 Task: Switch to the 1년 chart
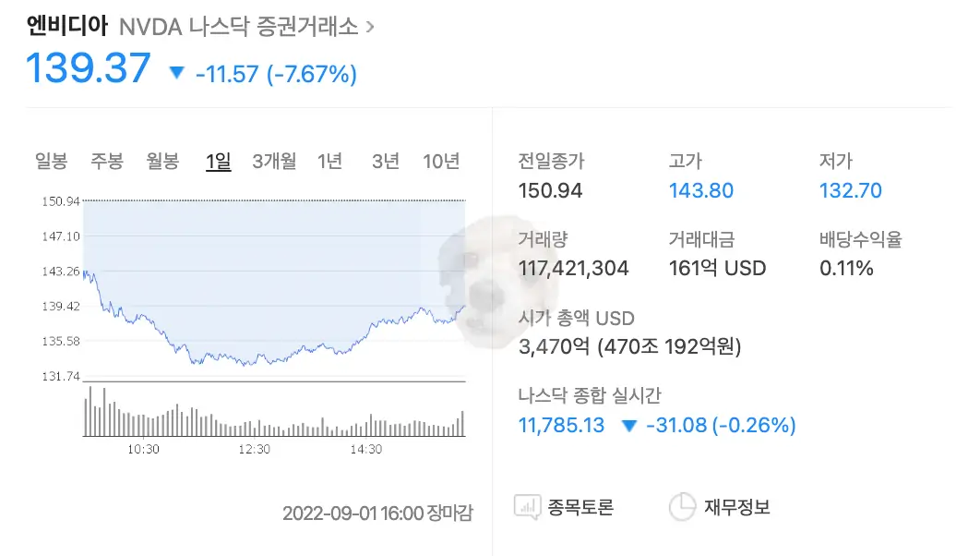coord(330,161)
